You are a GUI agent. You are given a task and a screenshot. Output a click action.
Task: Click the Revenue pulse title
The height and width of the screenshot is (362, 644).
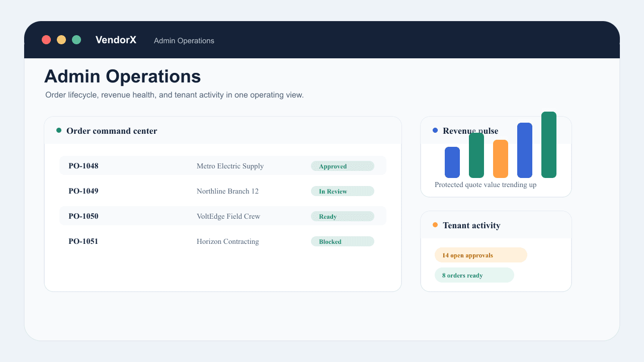(x=470, y=131)
